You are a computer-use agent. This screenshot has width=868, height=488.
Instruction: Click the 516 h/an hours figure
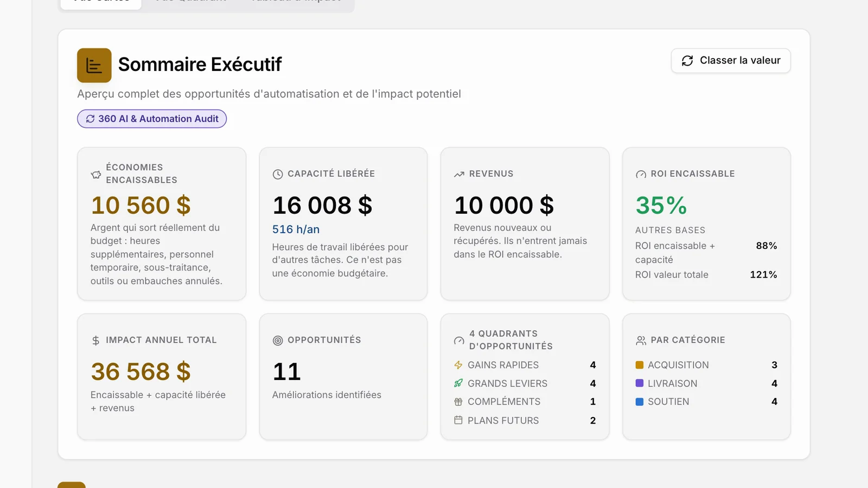point(296,229)
